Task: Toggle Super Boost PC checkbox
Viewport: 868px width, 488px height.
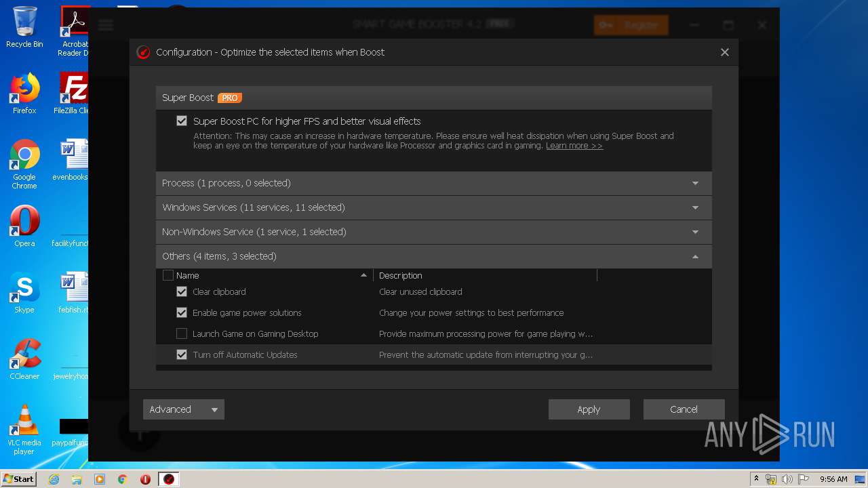Action: tap(182, 121)
